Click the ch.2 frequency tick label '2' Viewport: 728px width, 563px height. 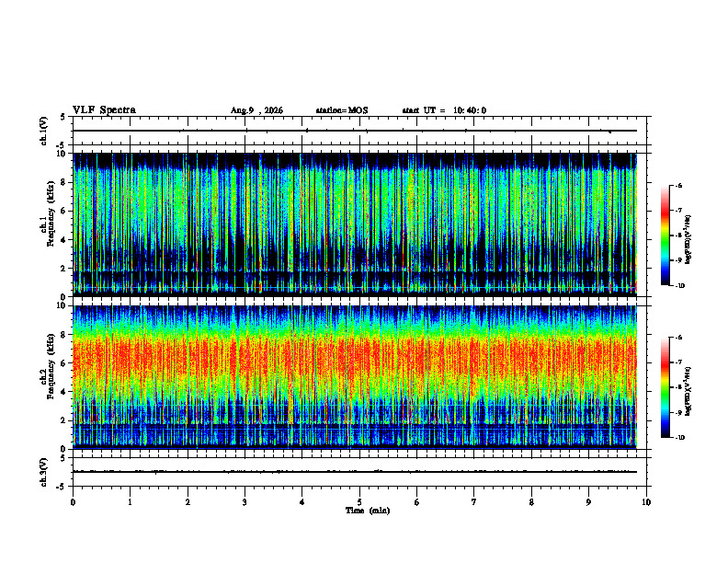point(63,420)
